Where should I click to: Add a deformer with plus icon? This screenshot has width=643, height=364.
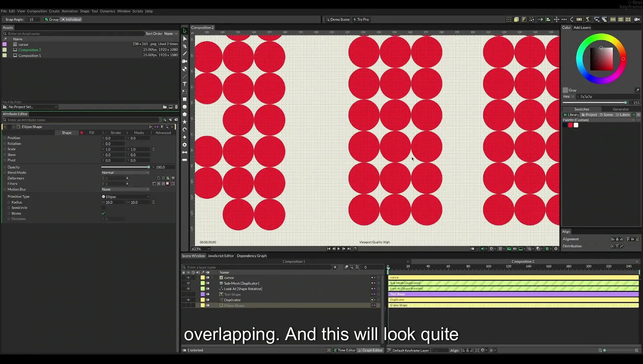click(x=127, y=178)
